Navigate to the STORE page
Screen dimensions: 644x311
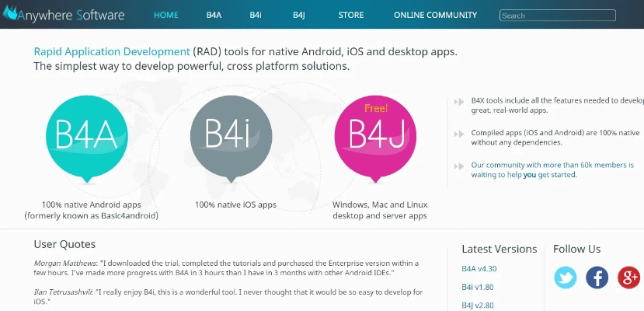[350, 16]
